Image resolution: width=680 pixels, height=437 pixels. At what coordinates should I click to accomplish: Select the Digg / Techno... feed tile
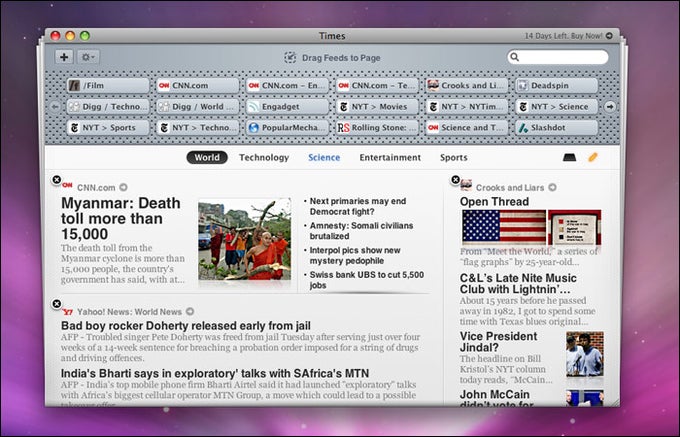[x=108, y=107]
